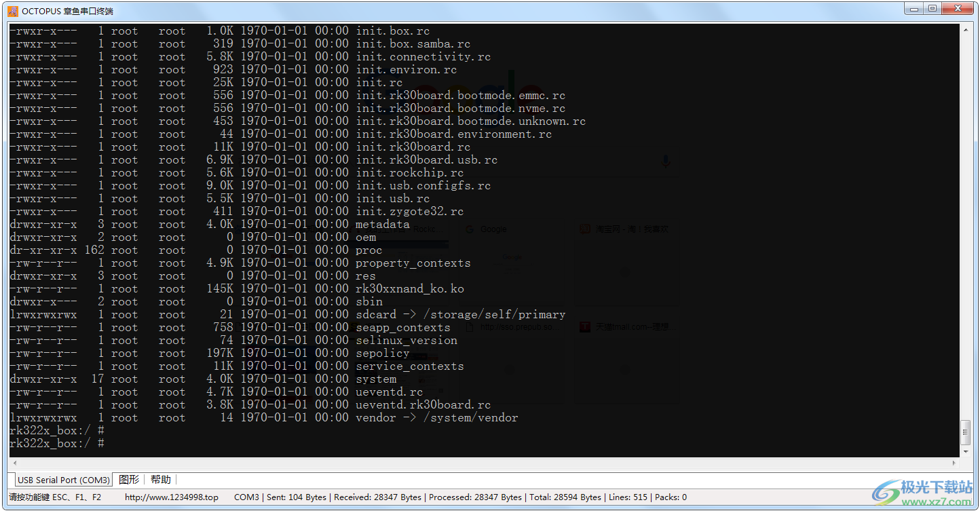
Task: Click the vertical scrollbar thumb
Action: coord(966,432)
